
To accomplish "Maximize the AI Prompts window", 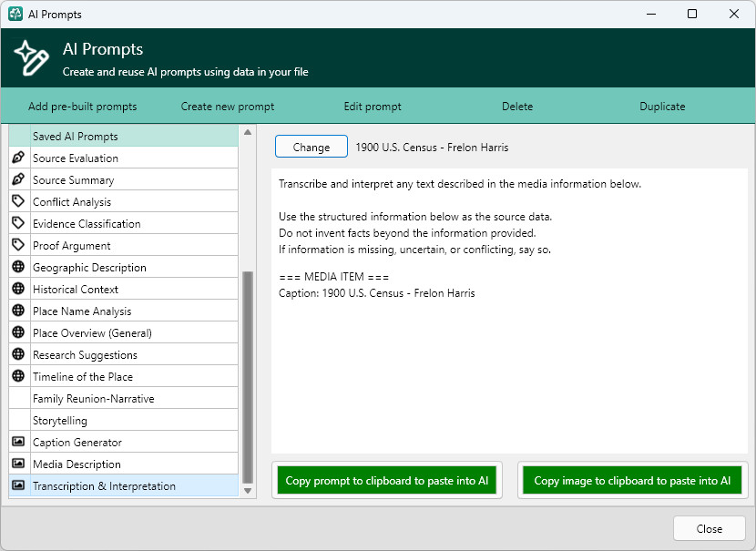I will tap(692, 14).
